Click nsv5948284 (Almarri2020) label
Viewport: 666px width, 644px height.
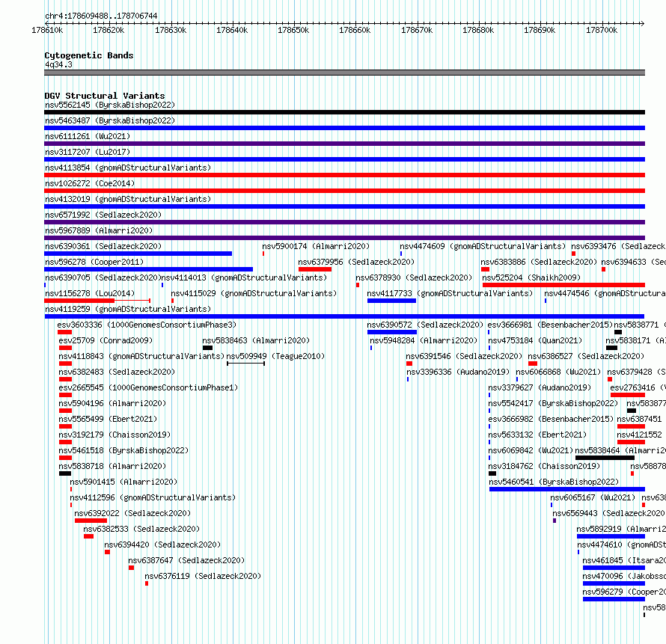coord(424,340)
